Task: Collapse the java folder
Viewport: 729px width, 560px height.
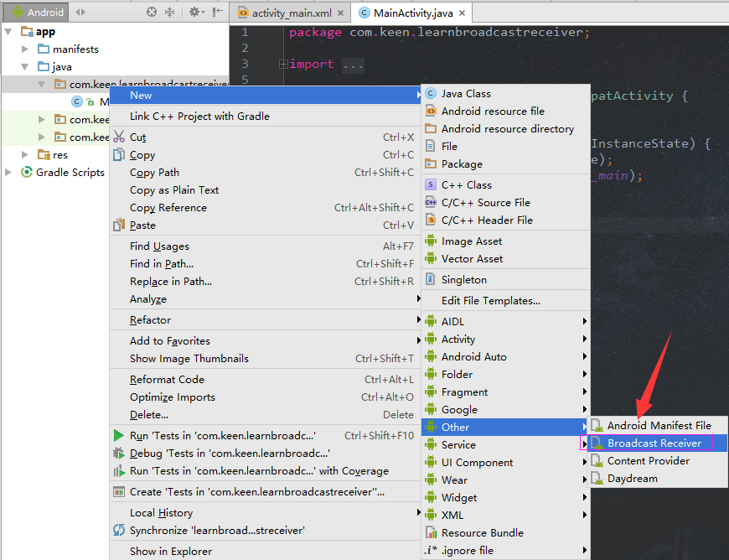Action: [25, 66]
